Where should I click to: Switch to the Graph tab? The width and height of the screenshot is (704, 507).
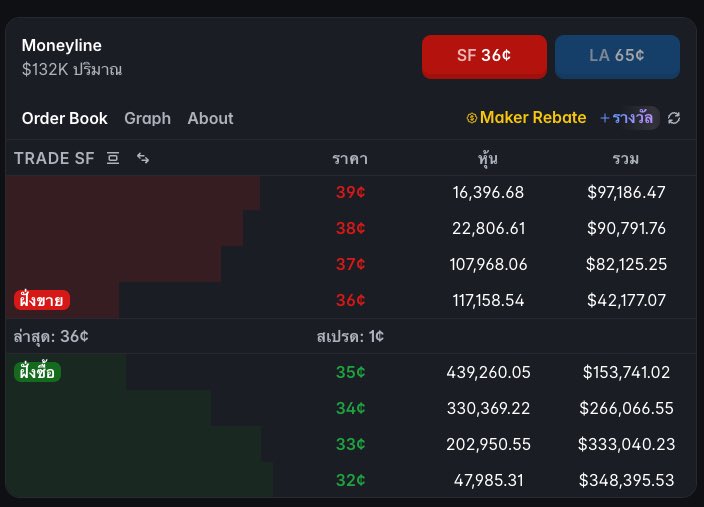[147, 119]
